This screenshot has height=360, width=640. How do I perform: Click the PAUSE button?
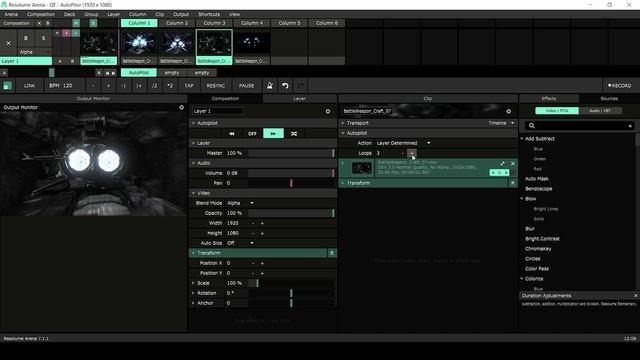(x=246, y=86)
